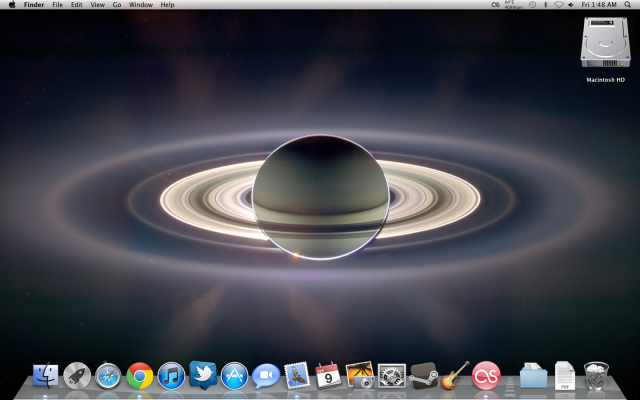
Task: Launch Steam from the Dock
Action: click(424, 376)
